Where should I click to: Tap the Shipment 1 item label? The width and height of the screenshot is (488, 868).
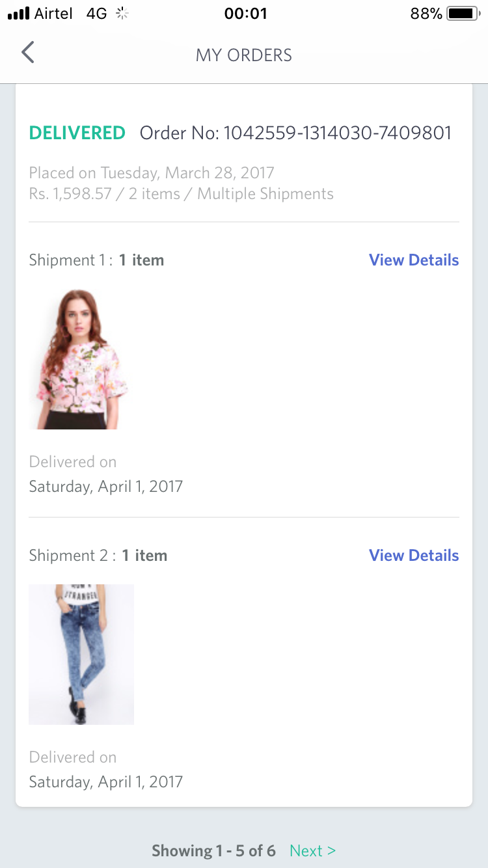coord(96,260)
